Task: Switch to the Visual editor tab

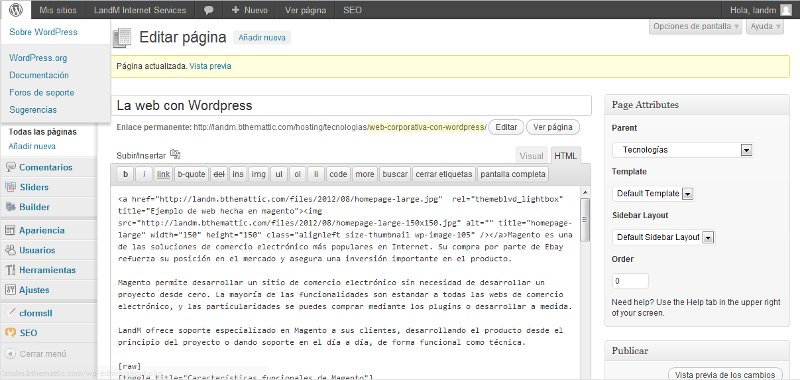Action: pyautogui.click(x=532, y=156)
